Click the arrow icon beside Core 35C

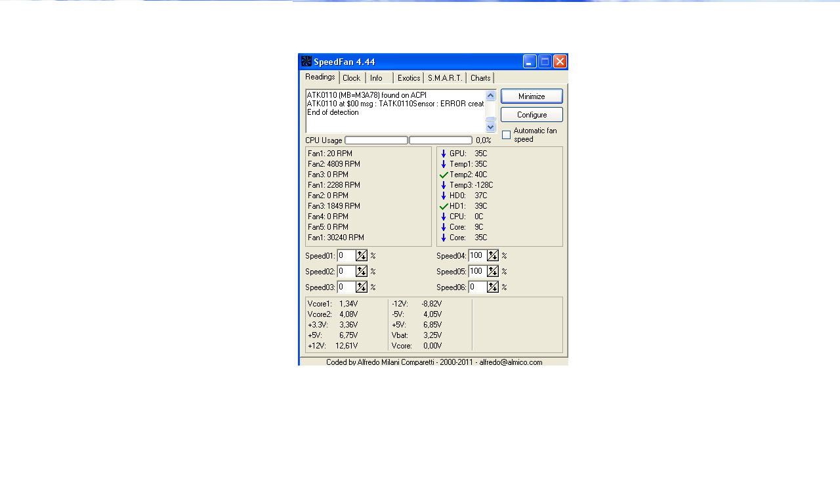point(444,238)
